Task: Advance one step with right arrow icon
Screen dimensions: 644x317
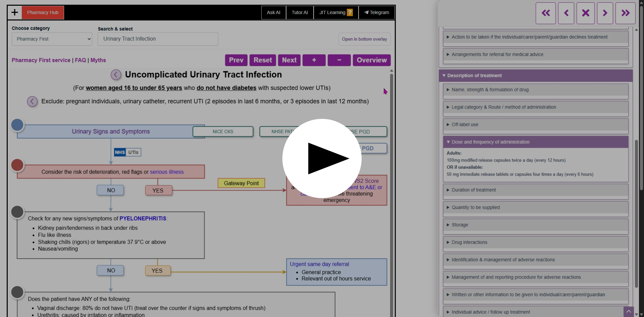Action: [605, 13]
